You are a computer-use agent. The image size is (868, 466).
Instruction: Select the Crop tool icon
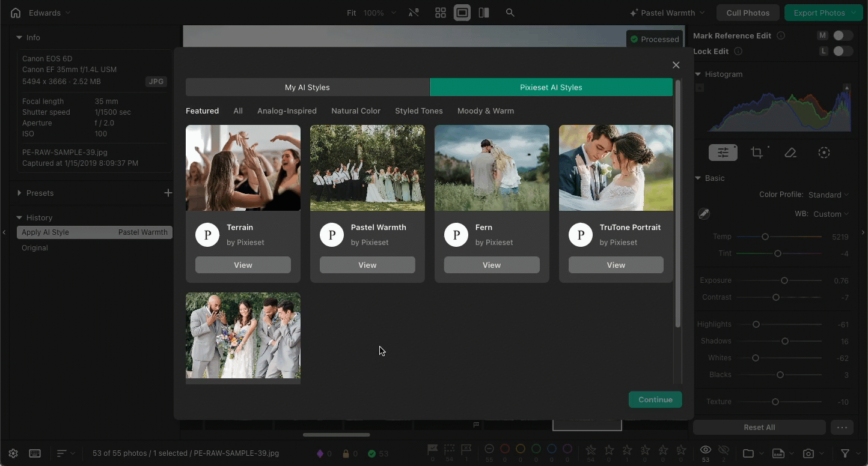click(757, 153)
